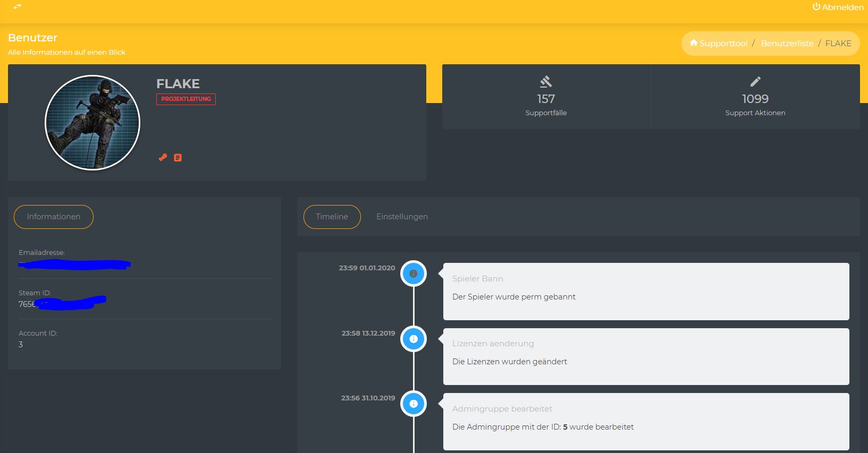Click the home icon in breadcrumb
The width and height of the screenshot is (868, 453).
pyautogui.click(x=694, y=43)
